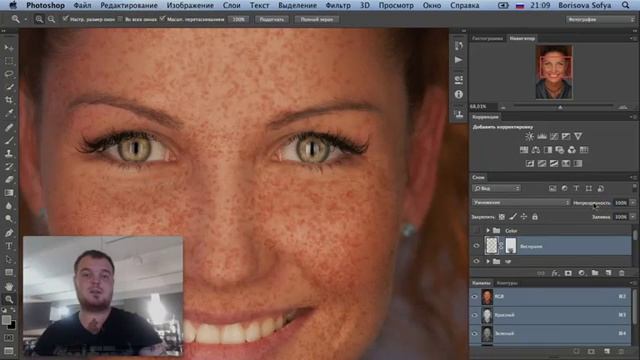This screenshot has height=360, width=640.
Task: Open the Файл menu
Action: [x=82, y=5]
